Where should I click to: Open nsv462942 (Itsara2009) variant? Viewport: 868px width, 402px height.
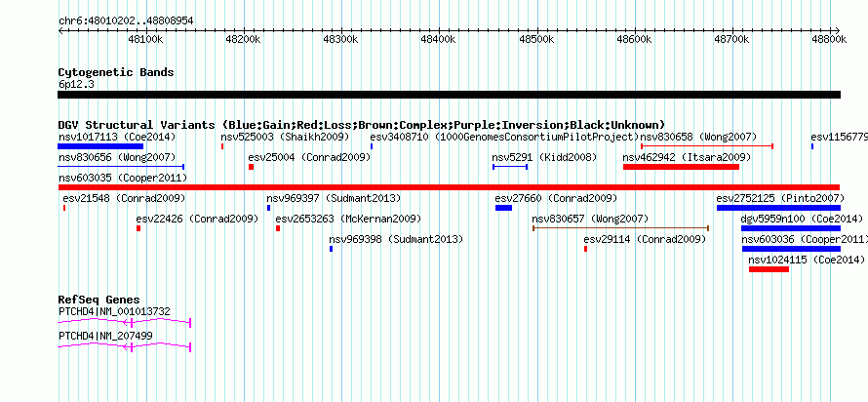tap(687, 157)
